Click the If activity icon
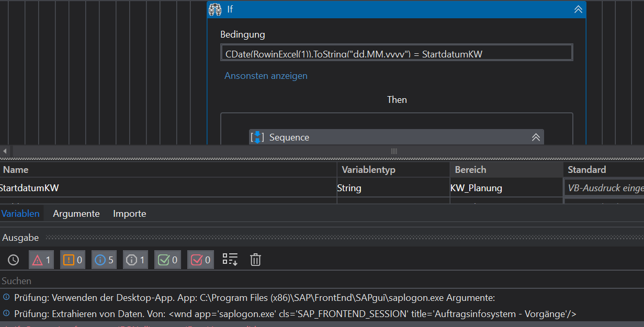644x327 pixels. coord(215,9)
